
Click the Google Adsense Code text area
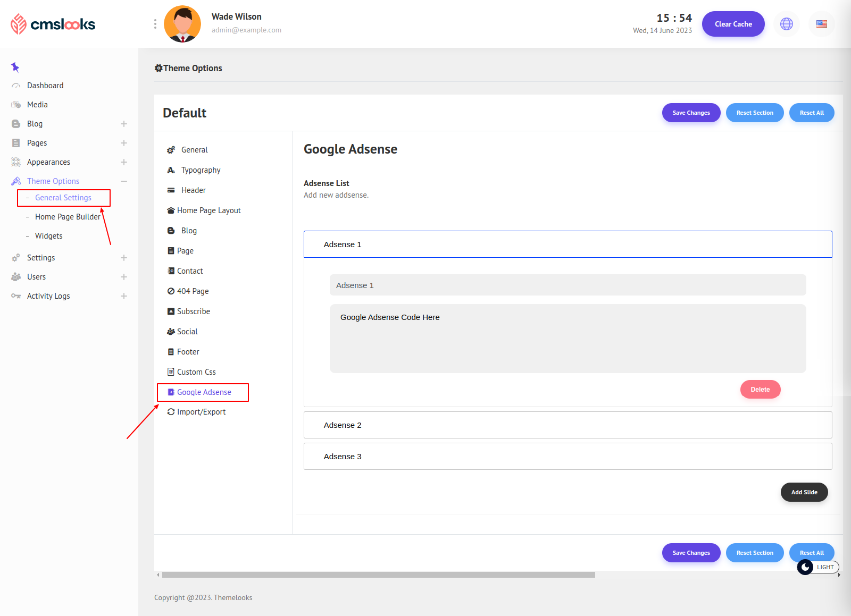(568, 339)
